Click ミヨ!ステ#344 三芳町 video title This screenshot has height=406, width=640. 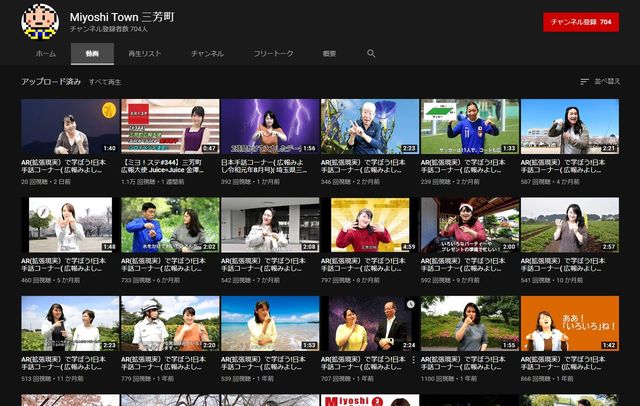tap(162, 166)
